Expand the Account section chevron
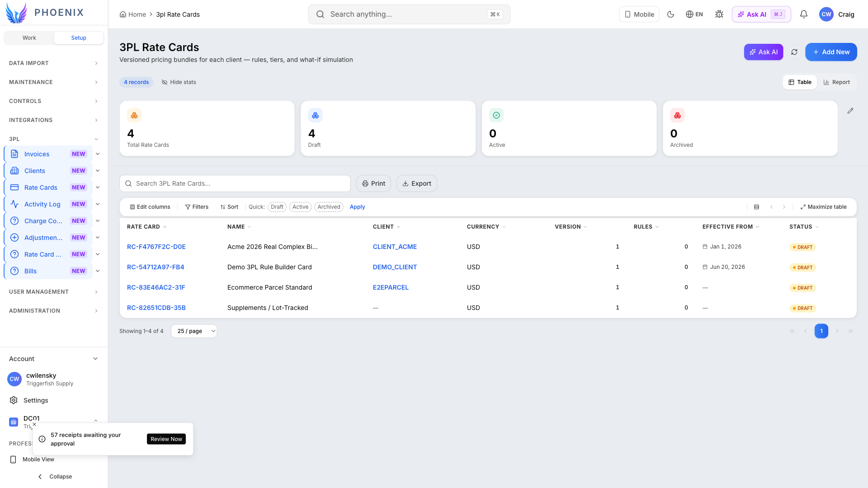 coord(95,359)
